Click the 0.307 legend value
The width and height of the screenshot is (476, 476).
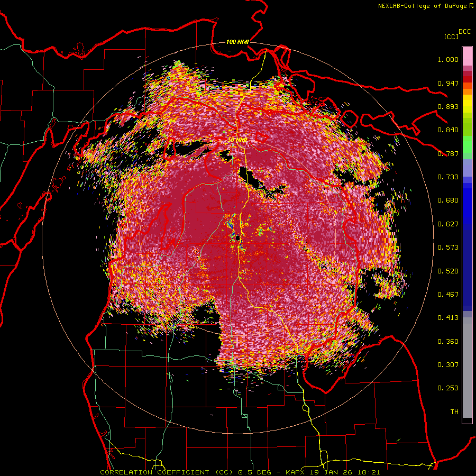(x=448, y=365)
